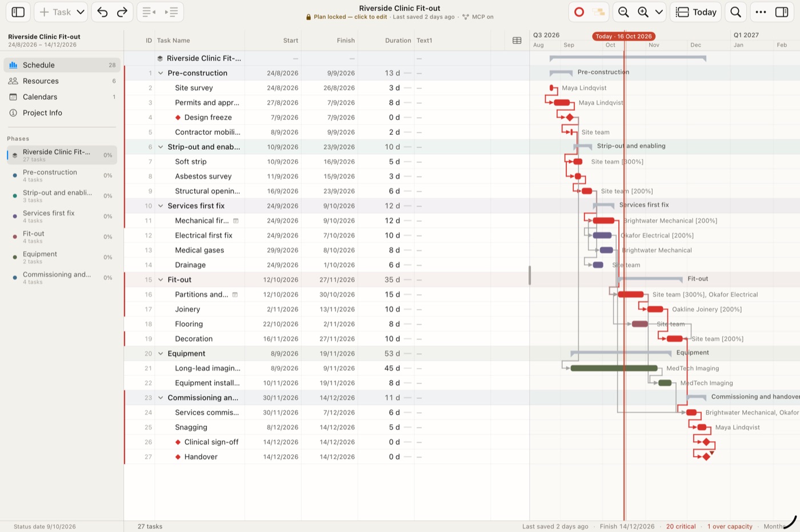This screenshot has height=532, width=800.
Task: Click the Long-lead imaging green Gantt bar
Action: (x=614, y=369)
